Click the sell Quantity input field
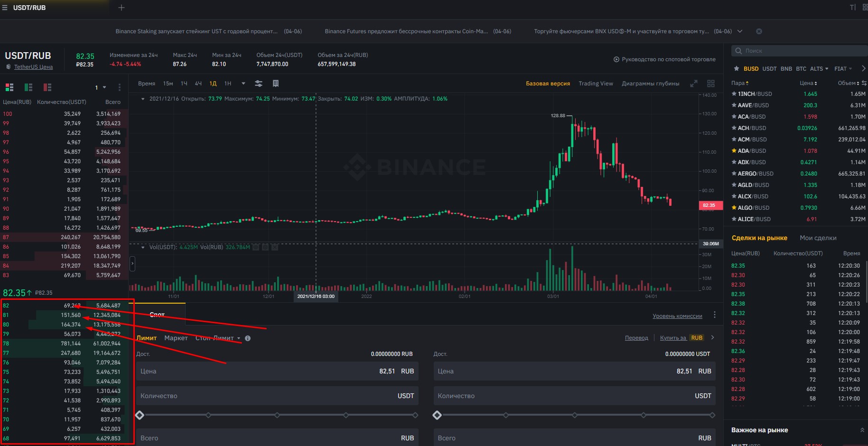868x446 pixels. pos(575,396)
